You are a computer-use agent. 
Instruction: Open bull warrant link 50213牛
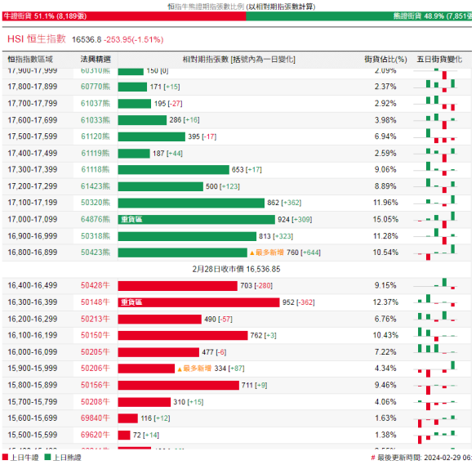tap(96, 319)
